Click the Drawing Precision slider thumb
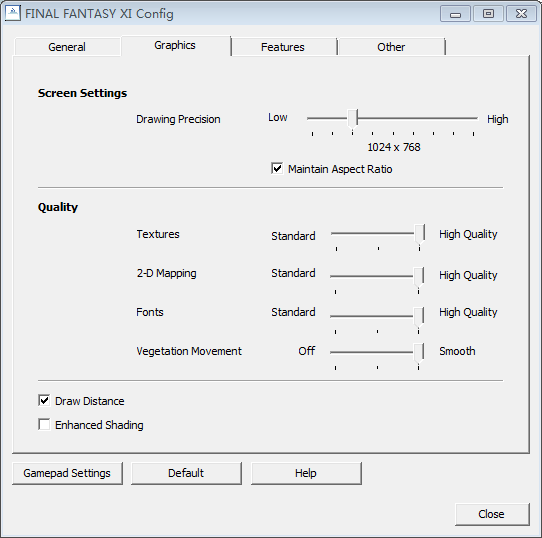Image resolution: width=542 pixels, height=538 pixels. pyautogui.click(x=352, y=119)
